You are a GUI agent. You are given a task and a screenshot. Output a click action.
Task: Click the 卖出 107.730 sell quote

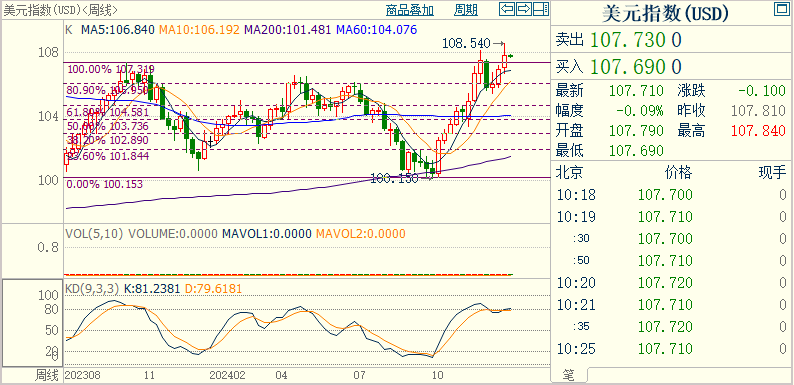(x=619, y=40)
